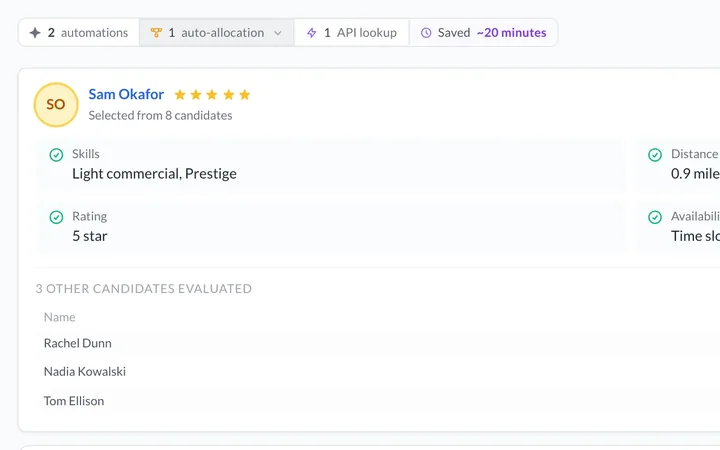Click the '3 OTHER CANDIDATES EVALUATED' heading
Image resolution: width=720 pixels, height=450 pixels.
pos(144,288)
